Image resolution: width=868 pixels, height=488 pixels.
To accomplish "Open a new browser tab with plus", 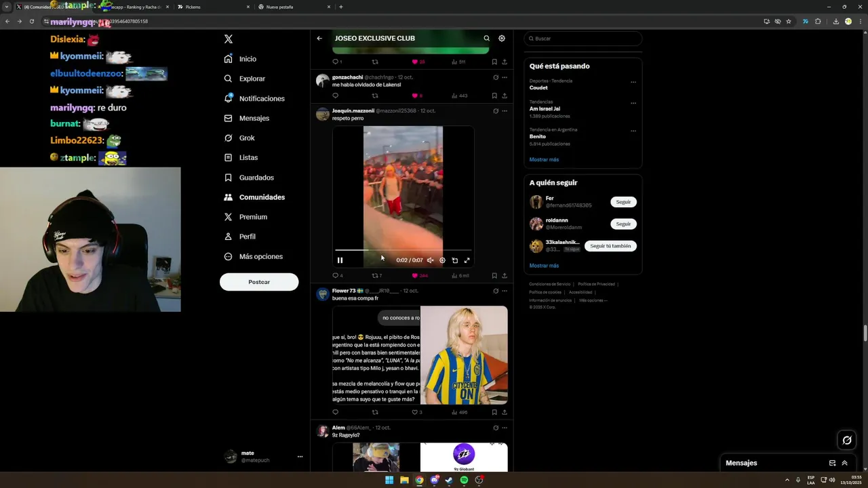I will tap(340, 7).
